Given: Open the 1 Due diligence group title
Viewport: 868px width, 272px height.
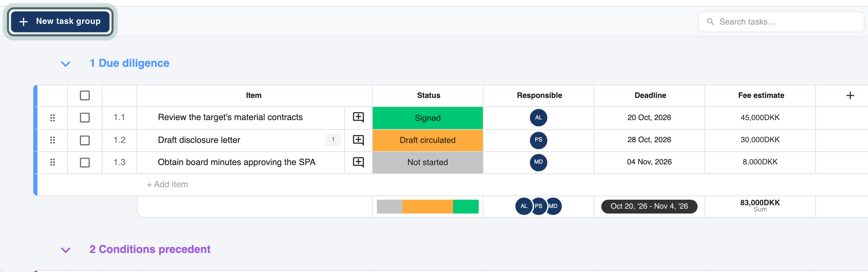Looking at the screenshot, I should pyautogui.click(x=129, y=63).
